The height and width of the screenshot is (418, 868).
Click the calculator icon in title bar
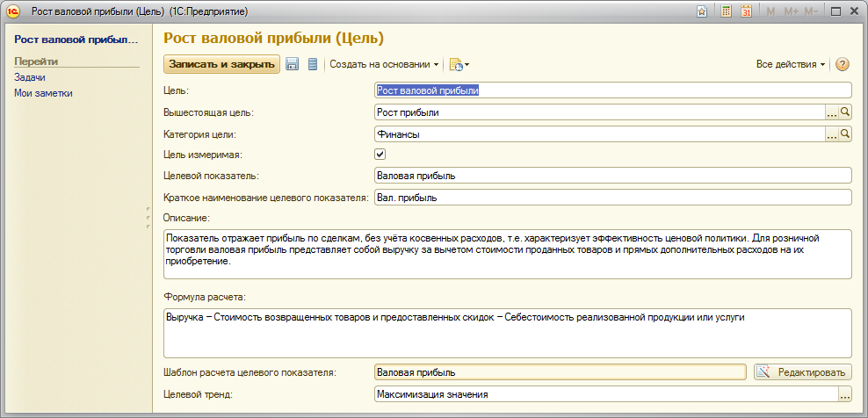(726, 11)
